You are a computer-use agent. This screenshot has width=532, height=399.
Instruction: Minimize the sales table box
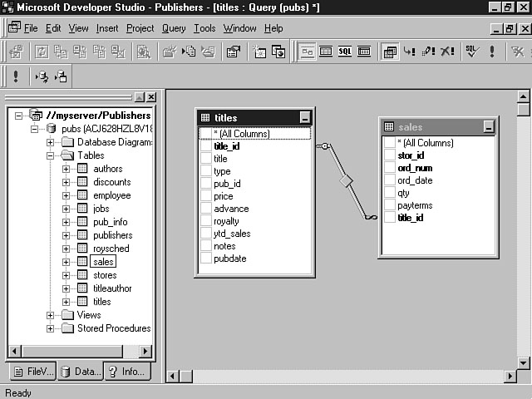(488, 127)
